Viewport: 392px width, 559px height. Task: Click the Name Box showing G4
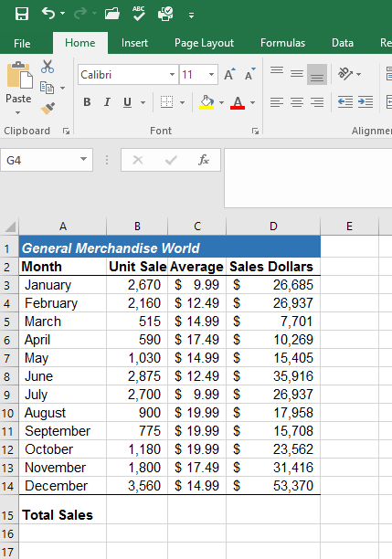[x=40, y=160]
